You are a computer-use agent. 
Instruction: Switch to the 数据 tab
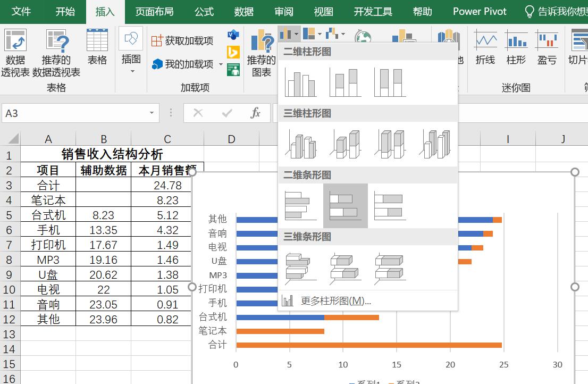pyautogui.click(x=243, y=12)
